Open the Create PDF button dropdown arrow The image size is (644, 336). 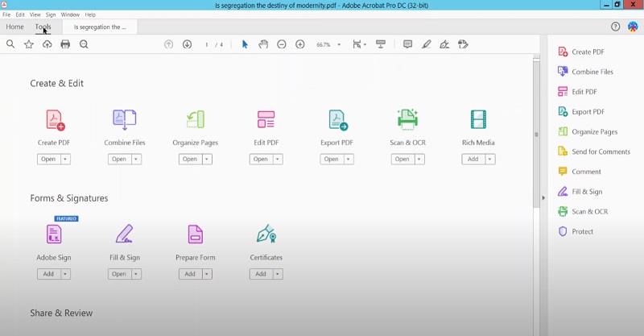(x=66, y=160)
